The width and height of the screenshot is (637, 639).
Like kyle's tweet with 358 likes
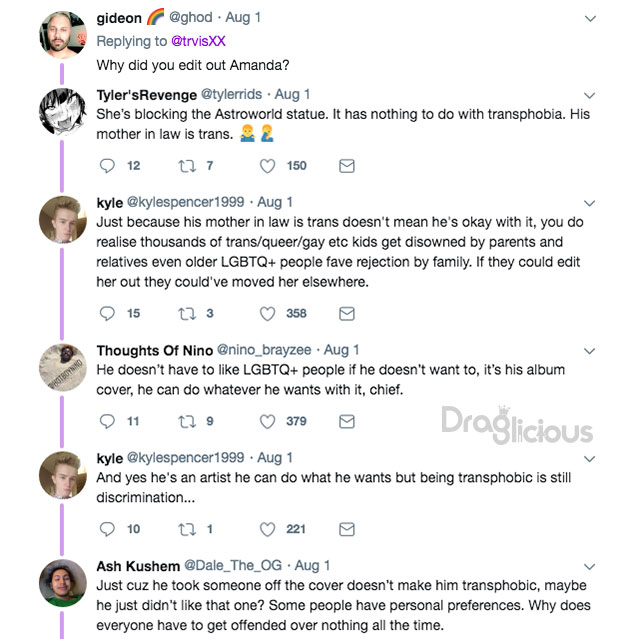click(267, 314)
